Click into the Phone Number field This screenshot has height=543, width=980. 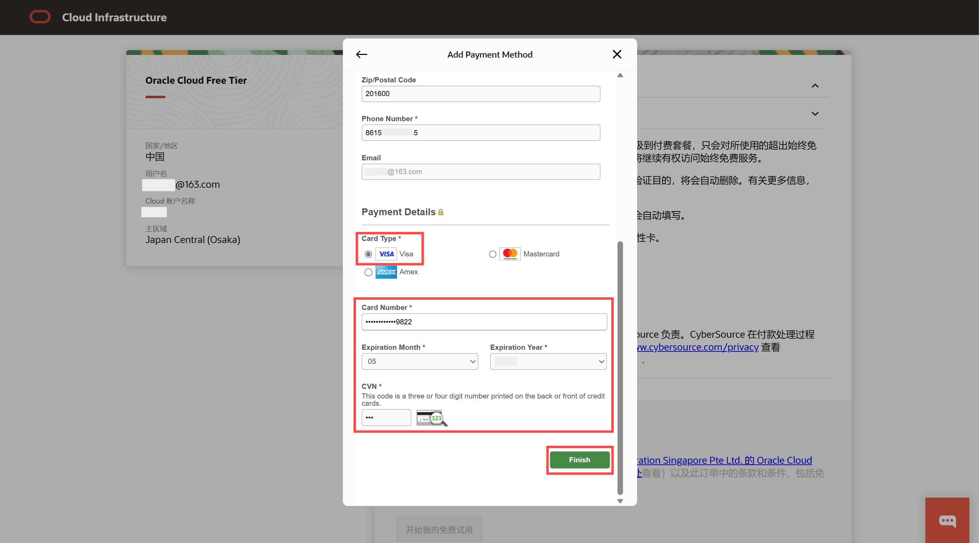[x=481, y=132]
